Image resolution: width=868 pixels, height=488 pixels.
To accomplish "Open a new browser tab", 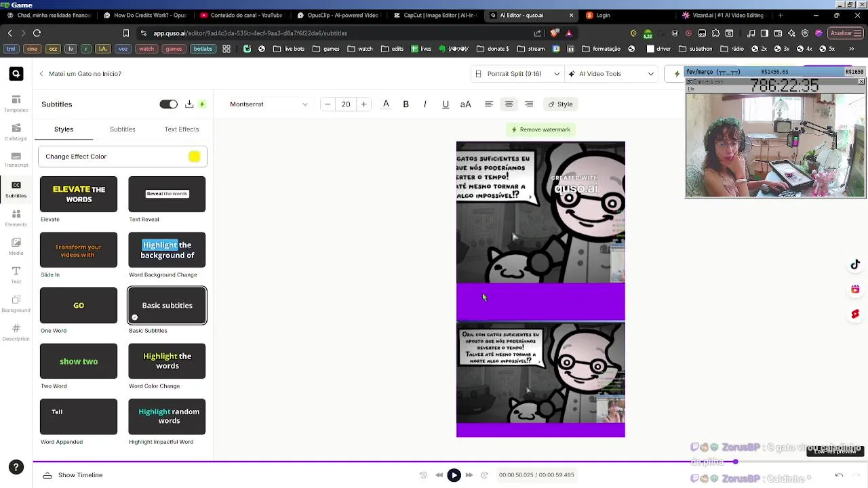I will [x=781, y=15].
